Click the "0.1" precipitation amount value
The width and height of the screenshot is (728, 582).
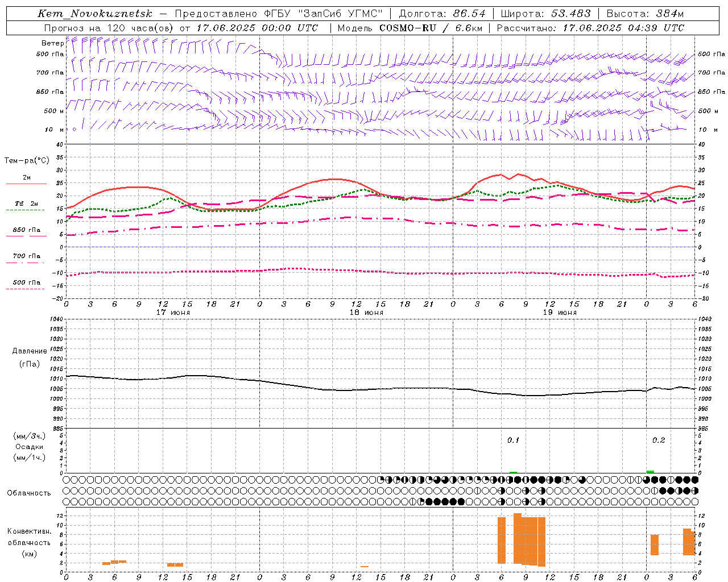513,440
